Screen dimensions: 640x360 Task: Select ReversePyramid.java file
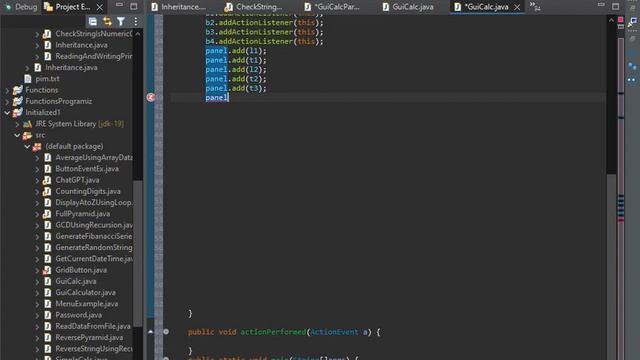(x=89, y=338)
